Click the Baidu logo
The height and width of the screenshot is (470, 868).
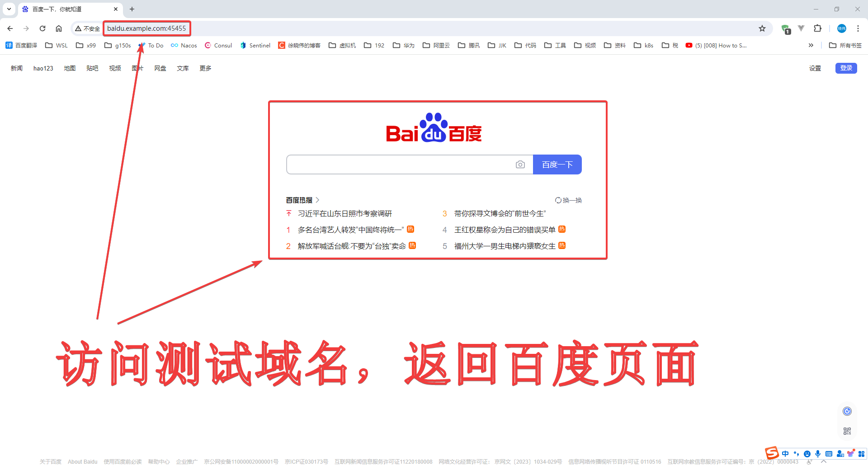click(434, 128)
